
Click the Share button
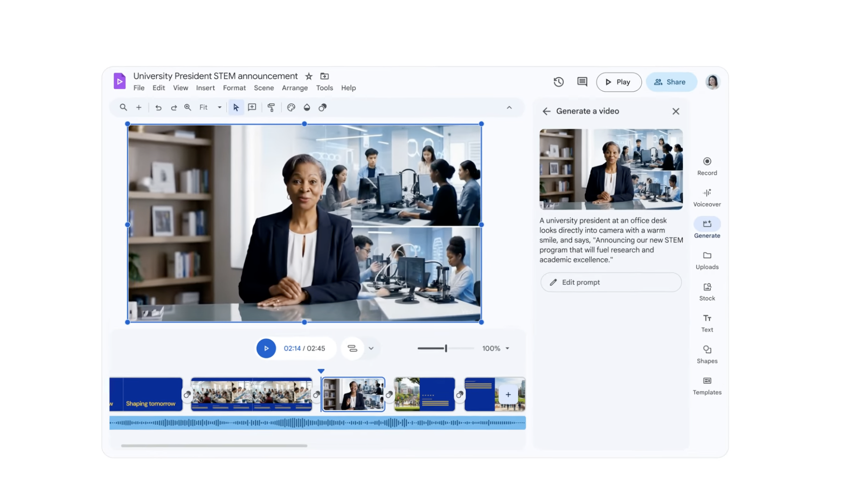tap(671, 82)
